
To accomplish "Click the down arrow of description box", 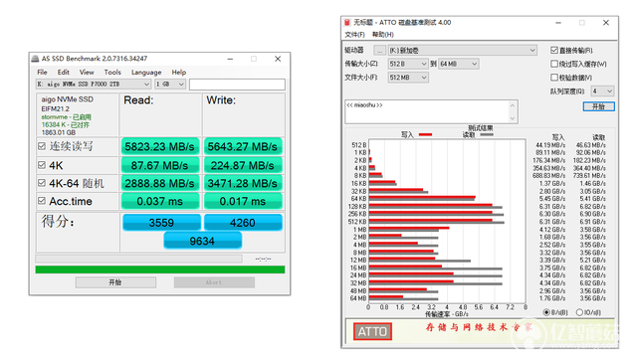I will (x=513, y=118).
